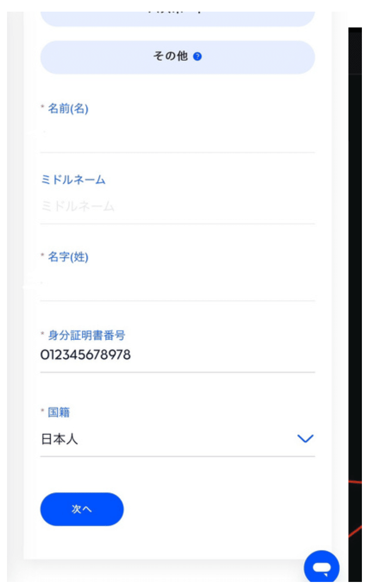
Task: Click the blue ミドルネーム label
Action: tap(73, 180)
